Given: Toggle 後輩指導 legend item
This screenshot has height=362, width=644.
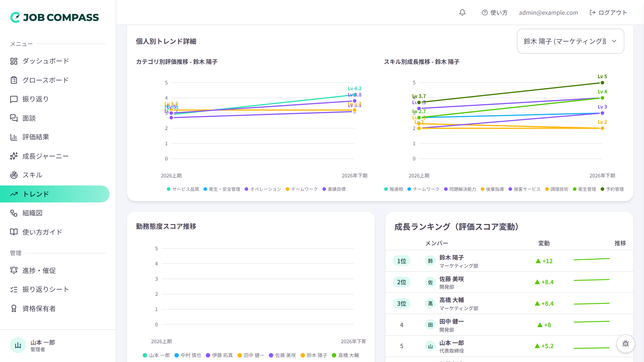Looking at the screenshot, I should [492, 189].
